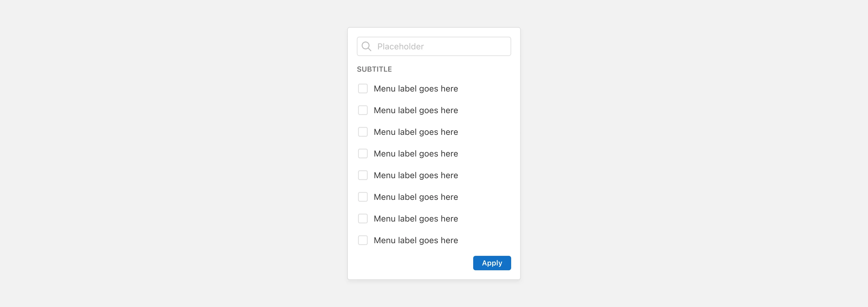Enable the third menu item's checkbox

coord(363,132)
